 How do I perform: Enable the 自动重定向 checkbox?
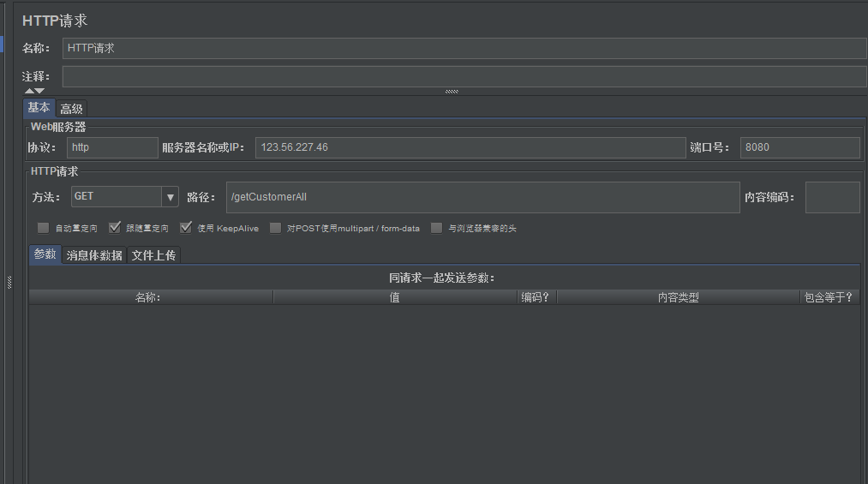click(44, 229)
